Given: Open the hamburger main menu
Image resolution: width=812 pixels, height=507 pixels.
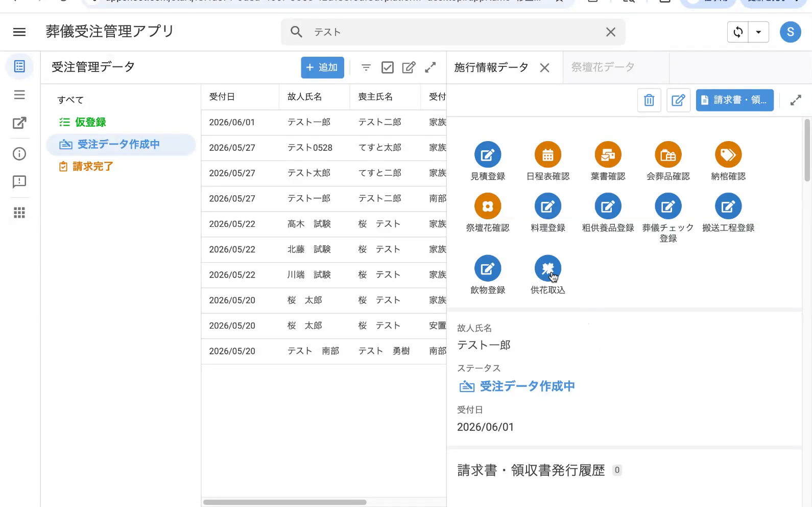Looking at the screenshot, I should tap(19, 32).
